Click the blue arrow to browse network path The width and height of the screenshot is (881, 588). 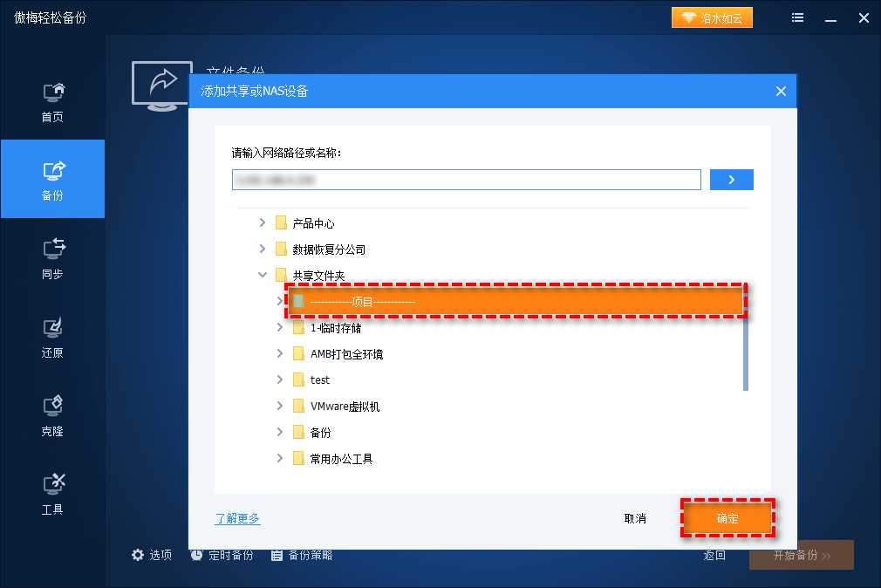(x=731, y=180)
